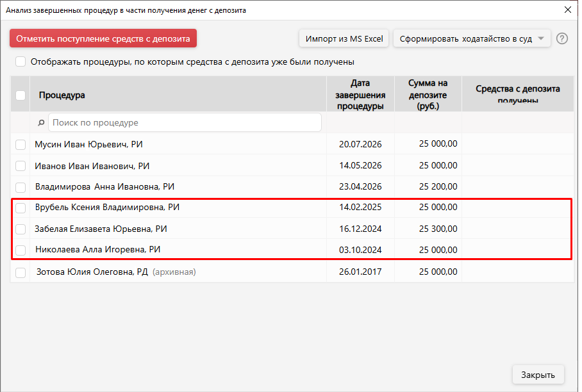Screen dimensions: 582x392
Task: Tick the checkbox for Иванов Иван Иванович
Action: point(21,166)
